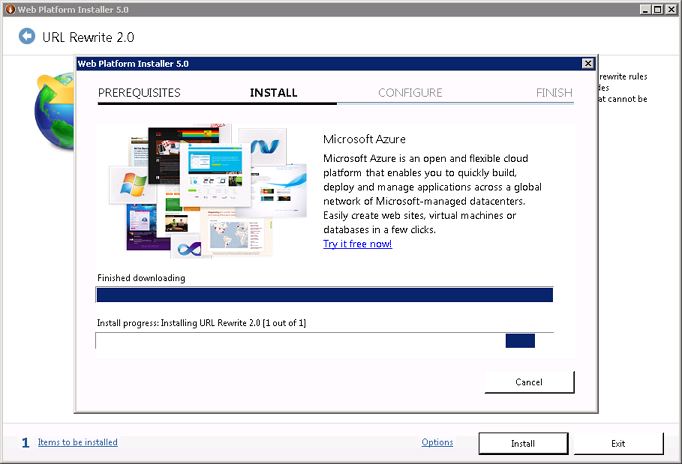Maximize the main Web Platform Installer window

click(x=658, y=9)
